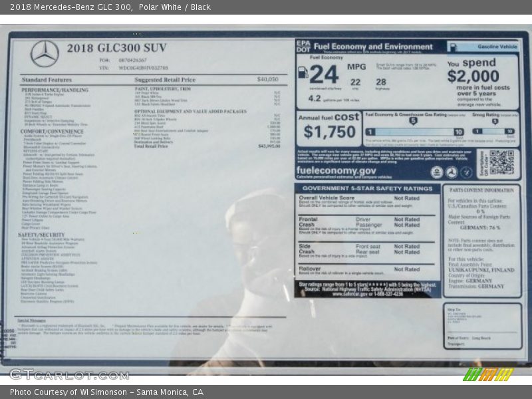Viewport: 532px width, 399px height.
Task: Click the first agency seal right of fueleconomy.gov
Action: point(437,172)
